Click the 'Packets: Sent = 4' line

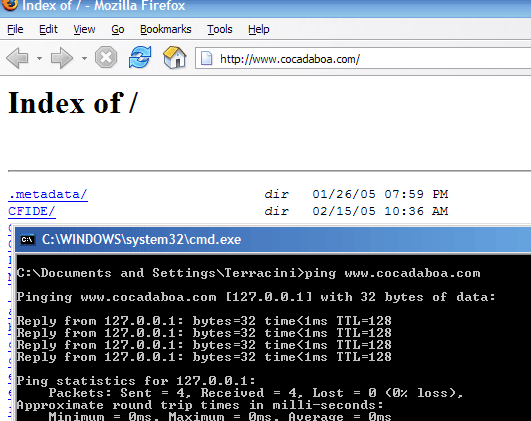(256, 393)
